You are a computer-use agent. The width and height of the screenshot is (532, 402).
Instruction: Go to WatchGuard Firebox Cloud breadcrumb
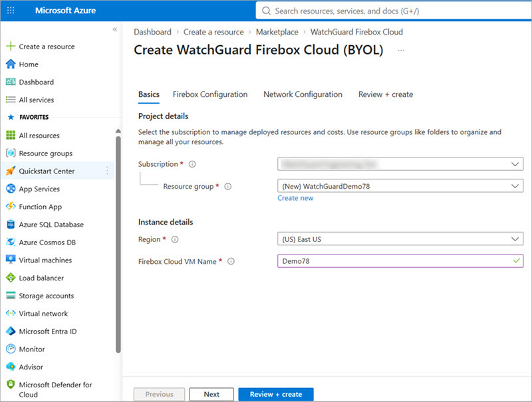pyautogui.click(x=356, y=32)
